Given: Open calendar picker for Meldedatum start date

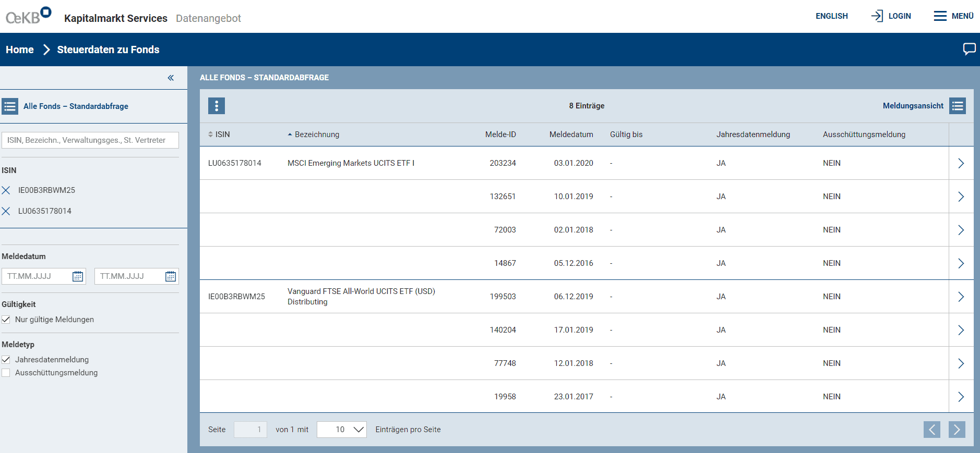Looking at the screenshot, I should coord(78,276).
